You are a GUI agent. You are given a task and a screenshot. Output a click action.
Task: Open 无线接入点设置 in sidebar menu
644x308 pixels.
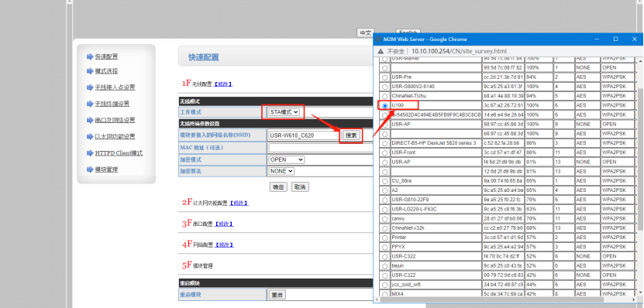click(115, 87)
